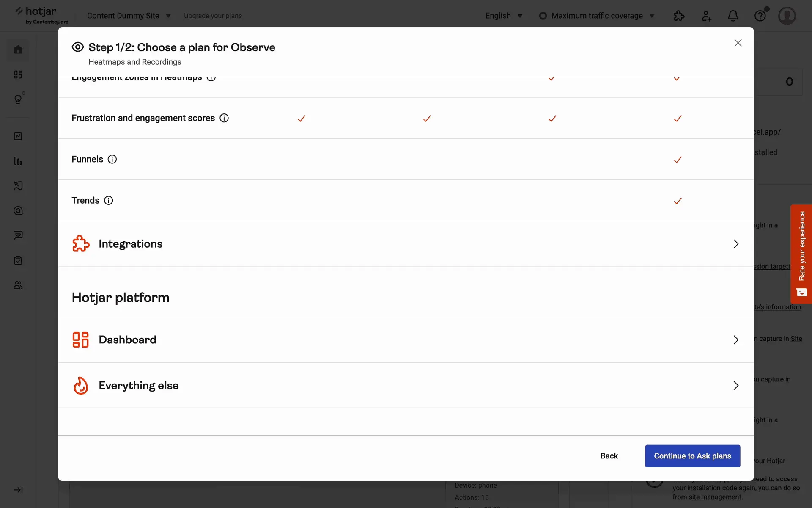Click the invite user icon in header
This screenshot has width=812, height=508.
[706, 16]
